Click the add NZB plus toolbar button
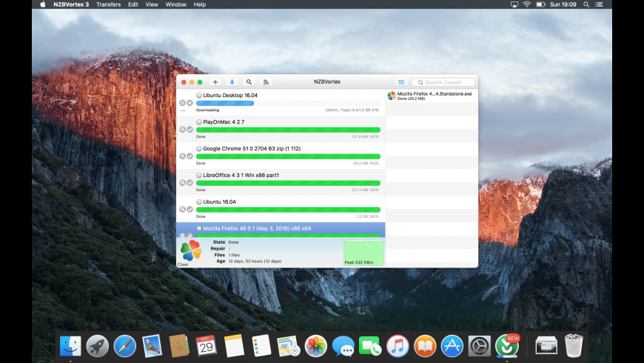 [215, 82]
